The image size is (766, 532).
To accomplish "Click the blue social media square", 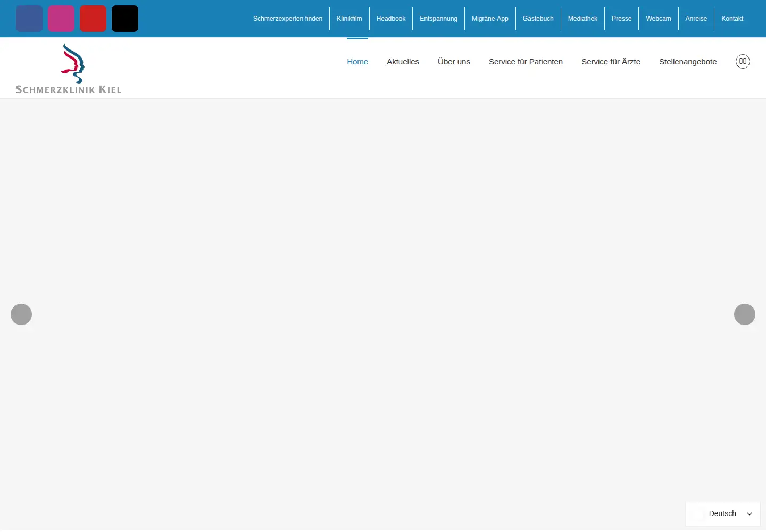I will (29, 19).
